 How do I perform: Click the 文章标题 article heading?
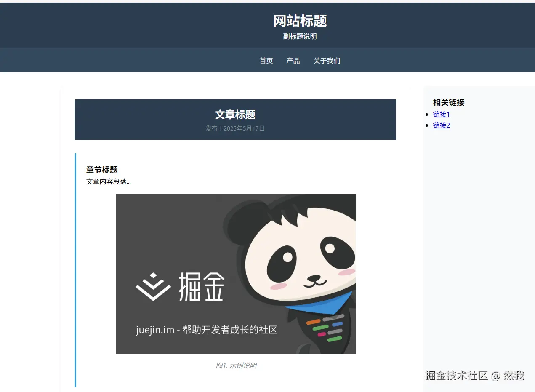click(x=235, y=115)
